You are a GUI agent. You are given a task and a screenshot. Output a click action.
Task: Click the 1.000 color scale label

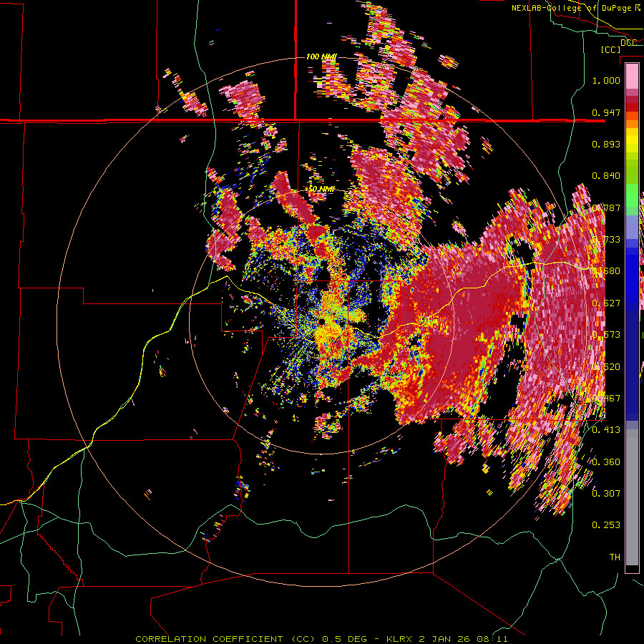[x=606, y=80]
